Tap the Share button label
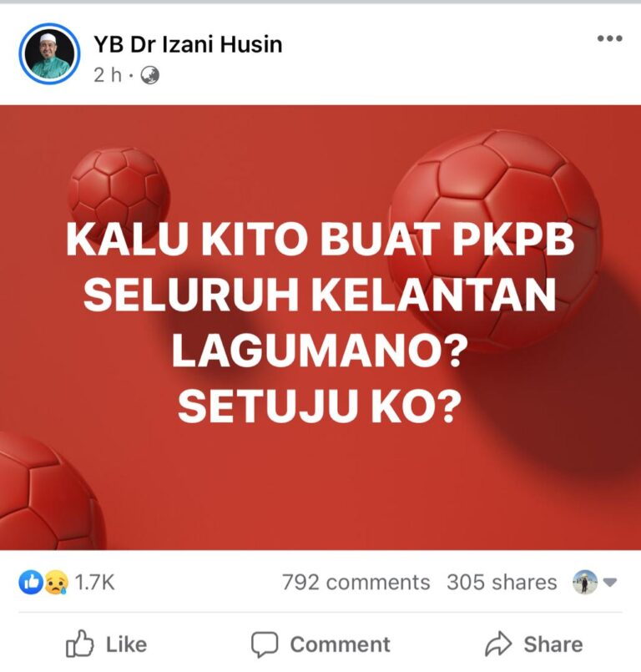The height and width of the screenshot is (672, 641). pyautogui.click(x=553, y=644)
